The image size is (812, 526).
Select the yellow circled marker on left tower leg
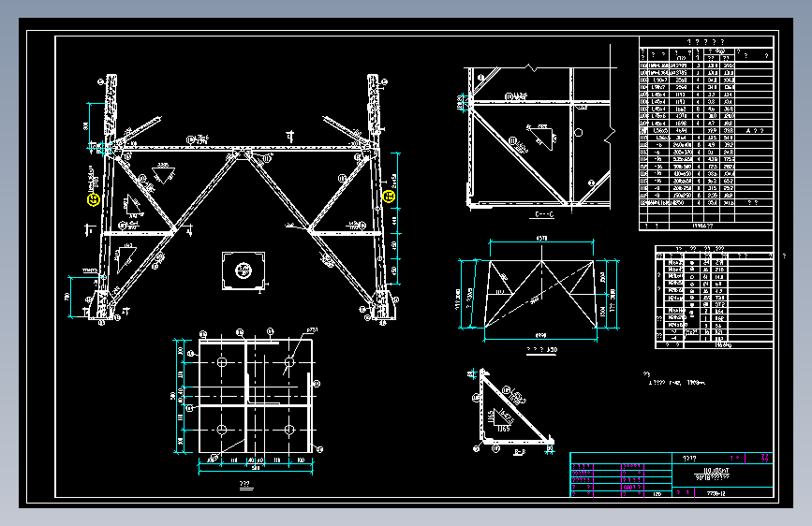[94, 200]
